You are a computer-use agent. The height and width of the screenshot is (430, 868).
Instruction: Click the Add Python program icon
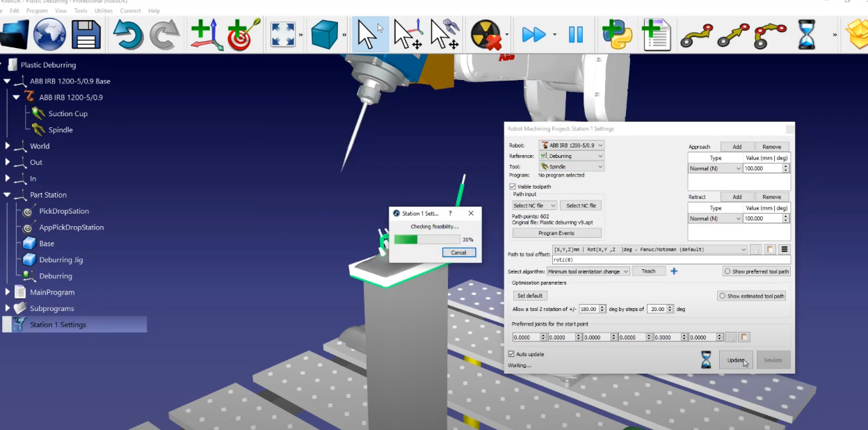616,34
